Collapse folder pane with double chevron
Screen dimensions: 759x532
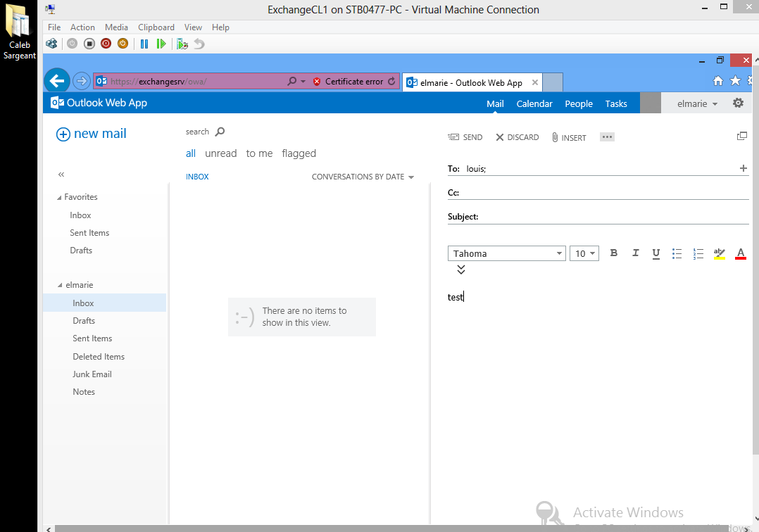click(x=61, y=174)
